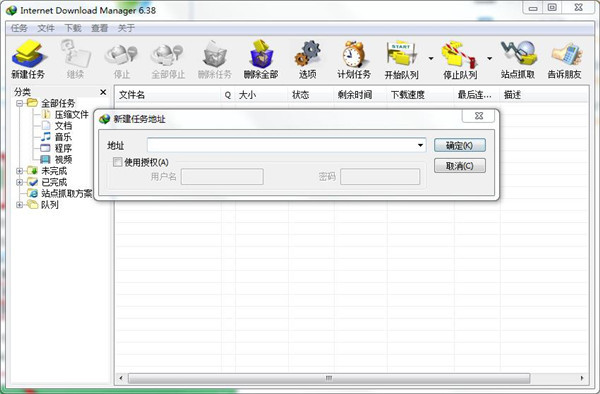Open dropdown arrow beside 开始队列
This screenshot has height=394, width=600.
pos(431,59)
